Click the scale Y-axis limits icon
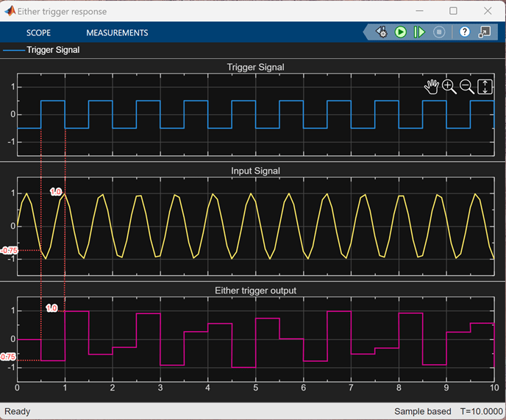Image resolution: width=506 pixels, height=420 pixels. 485,87
